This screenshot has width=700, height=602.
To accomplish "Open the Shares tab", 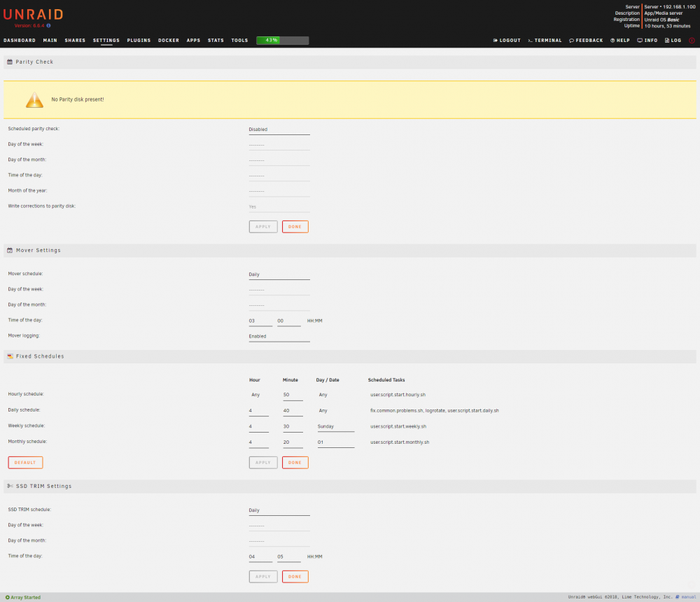I will [75, 41].
